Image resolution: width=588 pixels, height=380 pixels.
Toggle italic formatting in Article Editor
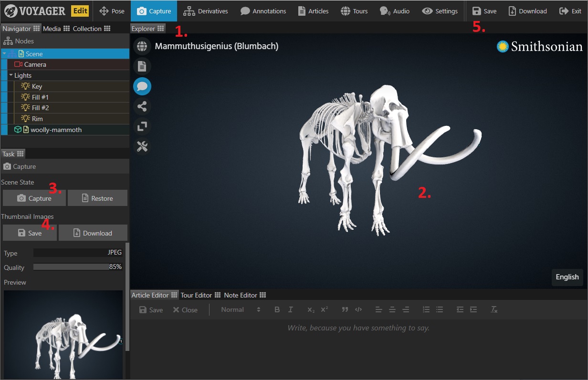pos(290,310)
